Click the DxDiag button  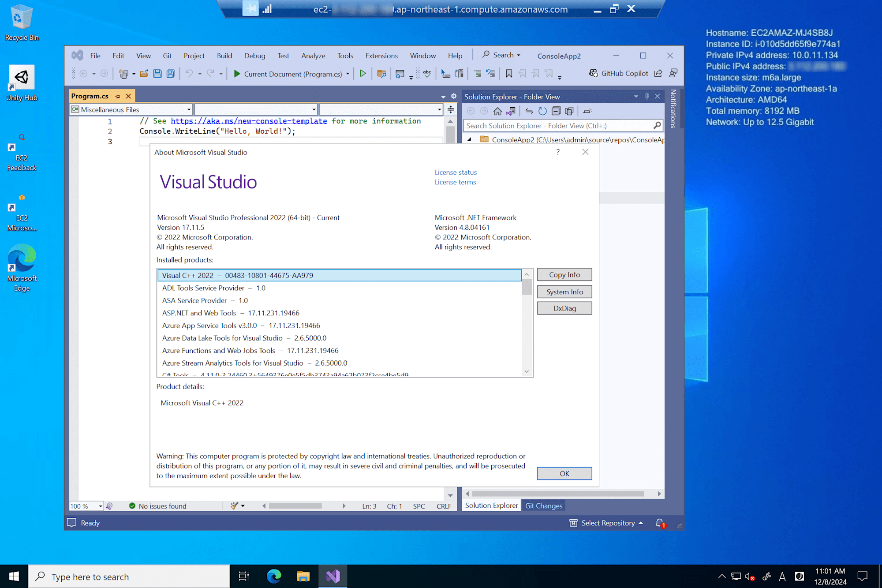click(564, 308)
